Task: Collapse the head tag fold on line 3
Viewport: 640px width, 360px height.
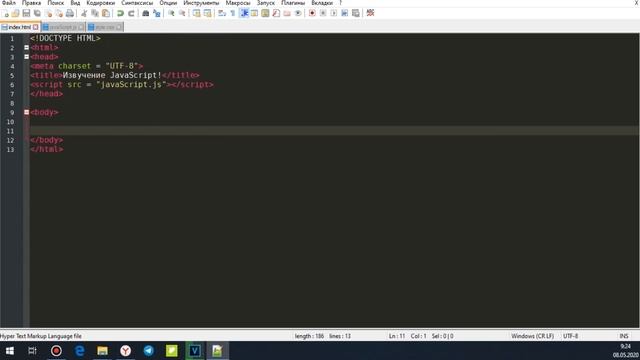Action: pos(27,57)
